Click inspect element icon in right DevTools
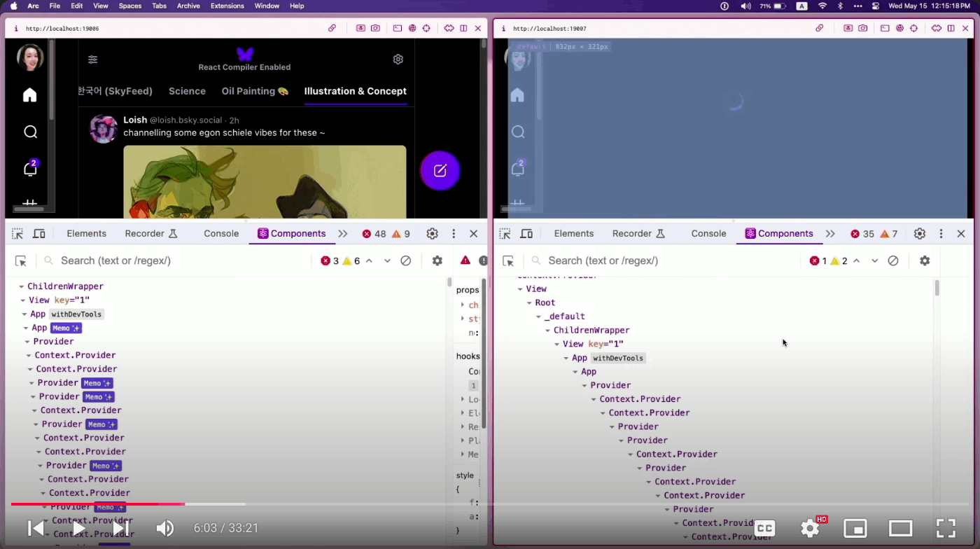Viewport: 980px width, 549px height. click(x=505, y=234)
